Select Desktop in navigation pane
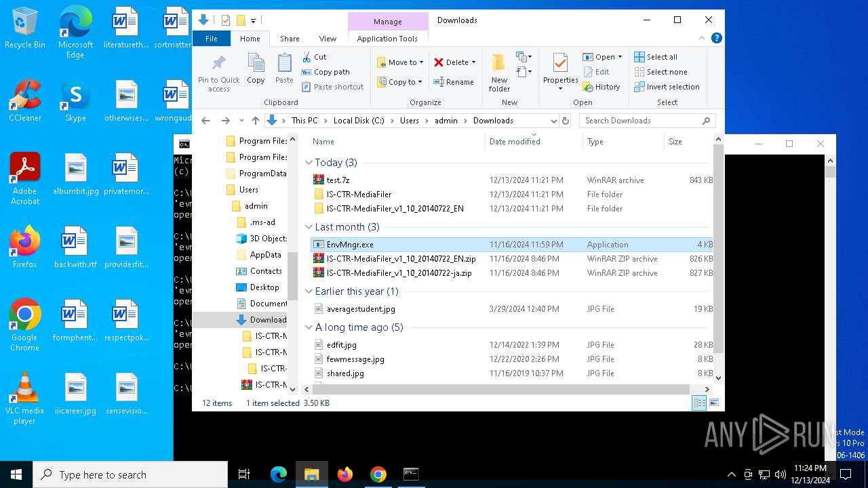 click(x=264, y=287)
